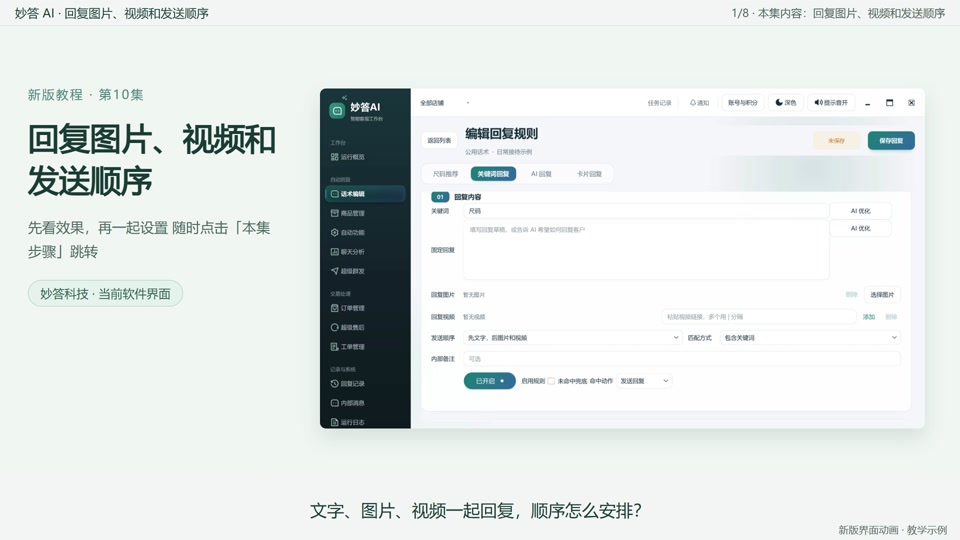Screen dimensions: 960x540
Task: Click into the 固定回复 text area
Action: (646, 250)
